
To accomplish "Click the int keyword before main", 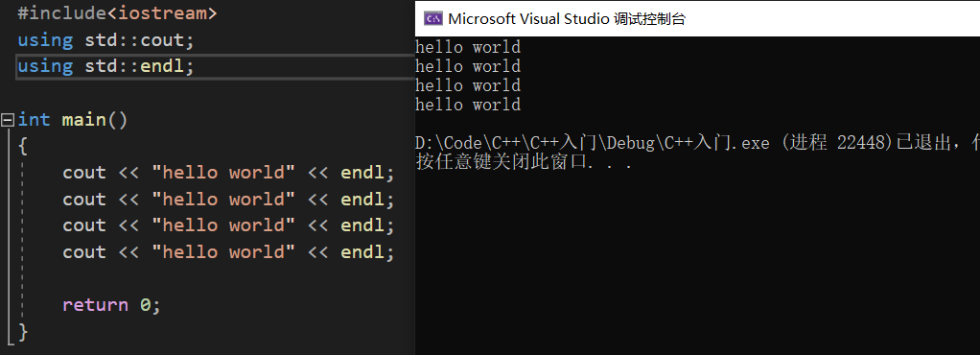I will click(x=34, y=119).
